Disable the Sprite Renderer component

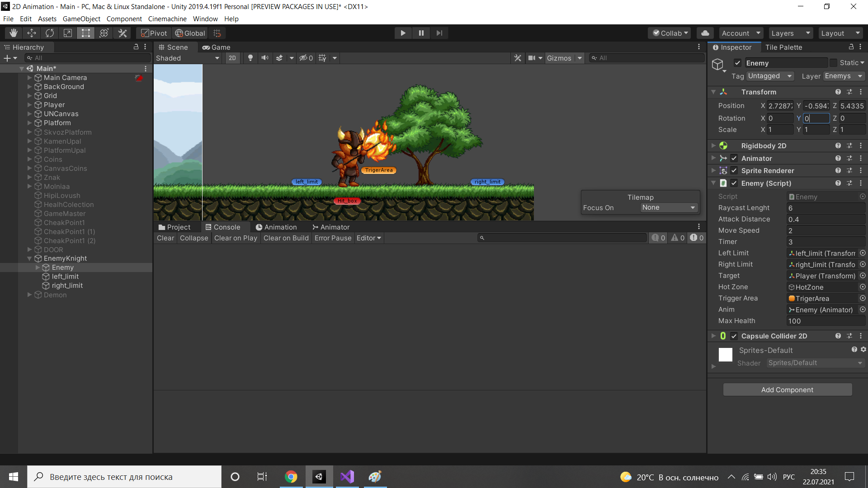(x=734, y=170)
